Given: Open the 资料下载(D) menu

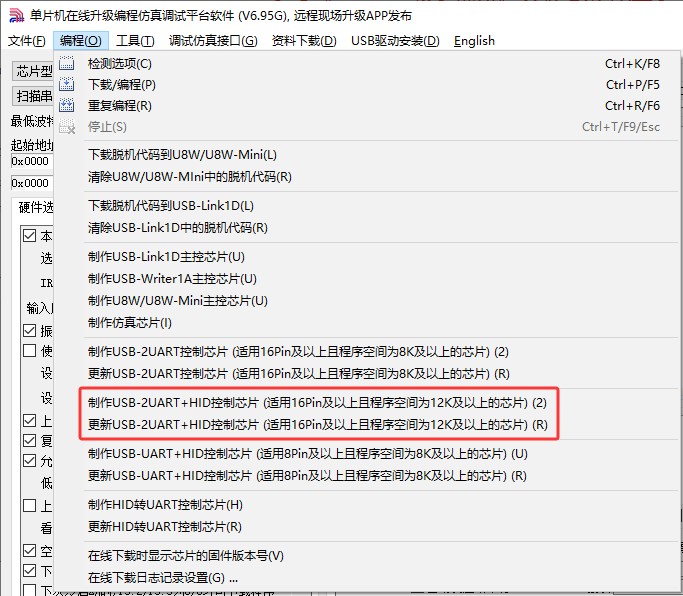Looking at the screenshot, I should tap(304, 41).
